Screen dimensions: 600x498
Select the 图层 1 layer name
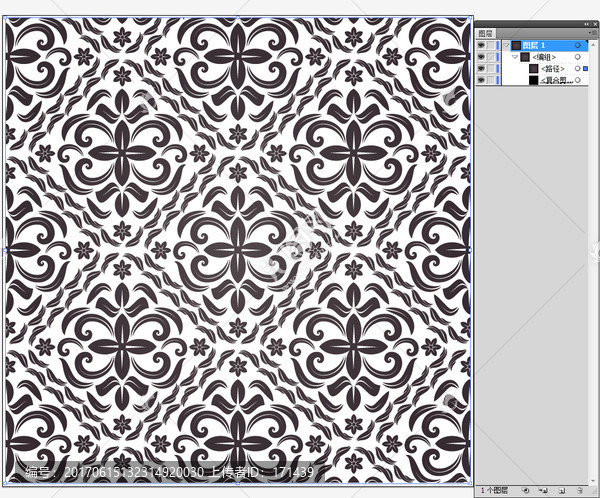(x=533, y=45)
